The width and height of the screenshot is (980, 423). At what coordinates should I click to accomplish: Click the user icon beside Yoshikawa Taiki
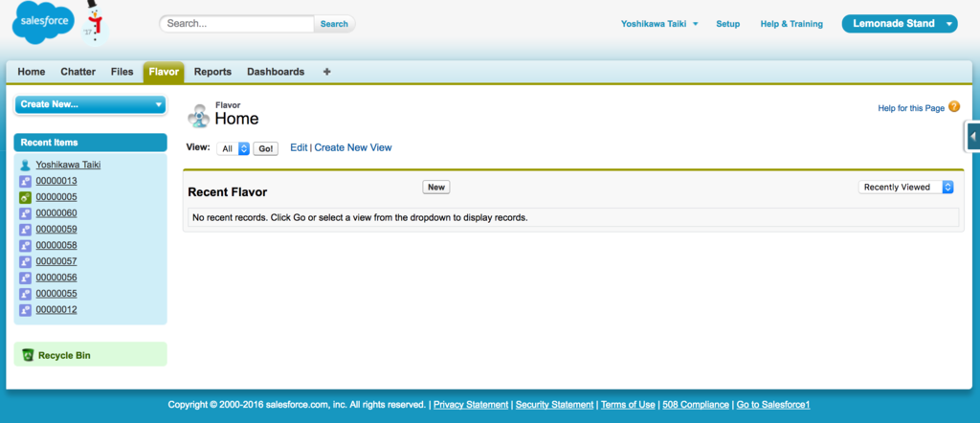click(25, 166)
